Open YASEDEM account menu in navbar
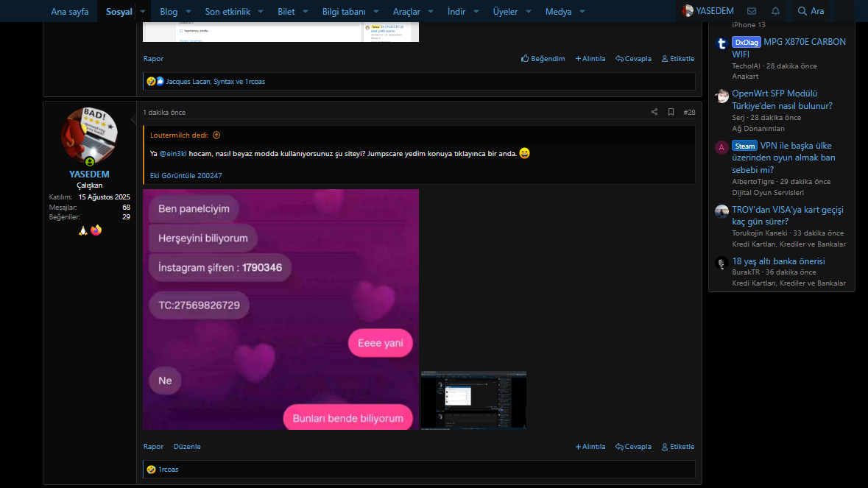Image resolution: width=868 pixels, height=488 pixels. 708,11
